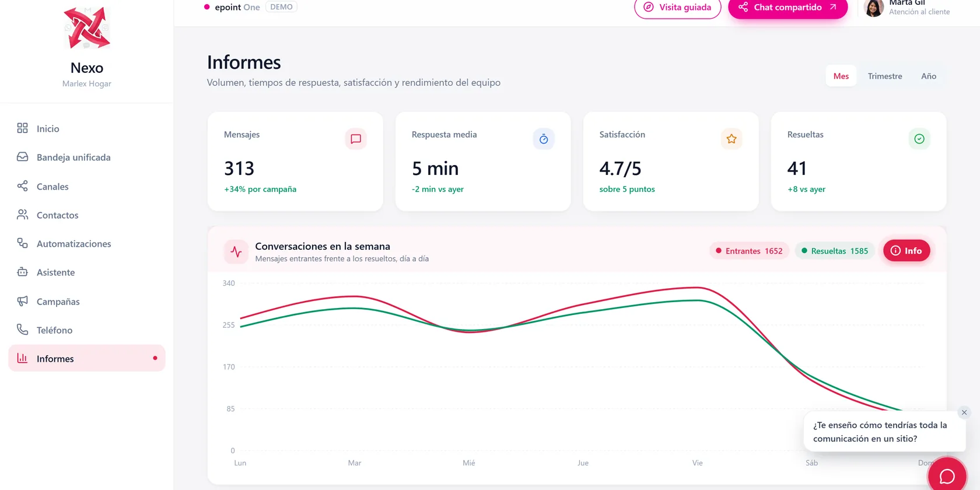This screenshot has height=490, width=980.
Task: Click the DEMO badge
Action: [281, 7]
